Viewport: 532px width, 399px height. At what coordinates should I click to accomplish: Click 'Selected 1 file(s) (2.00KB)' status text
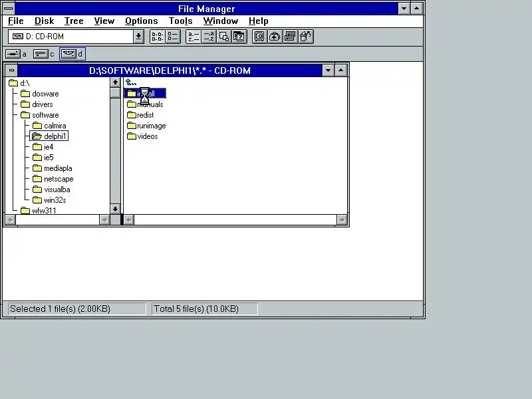coord(60,309)
